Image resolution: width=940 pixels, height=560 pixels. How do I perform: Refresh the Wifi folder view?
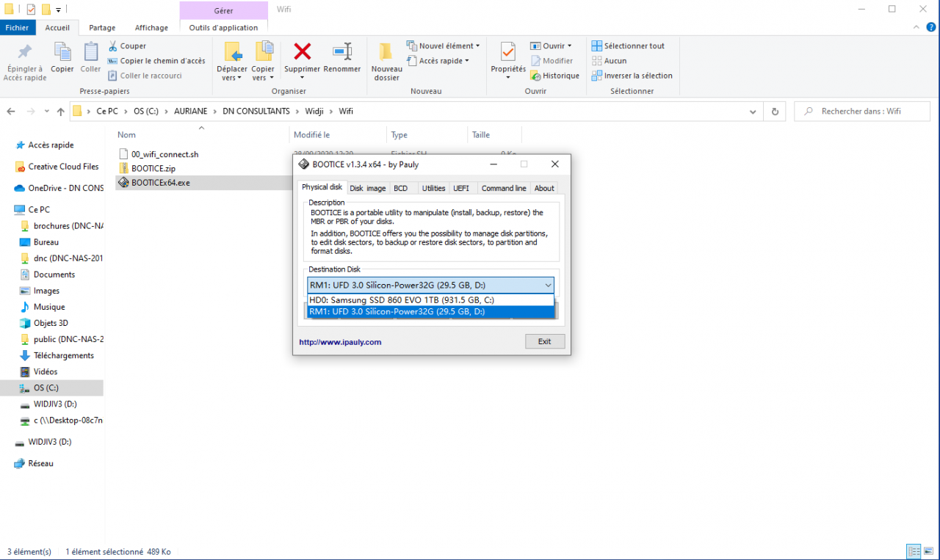pos(774,112)
